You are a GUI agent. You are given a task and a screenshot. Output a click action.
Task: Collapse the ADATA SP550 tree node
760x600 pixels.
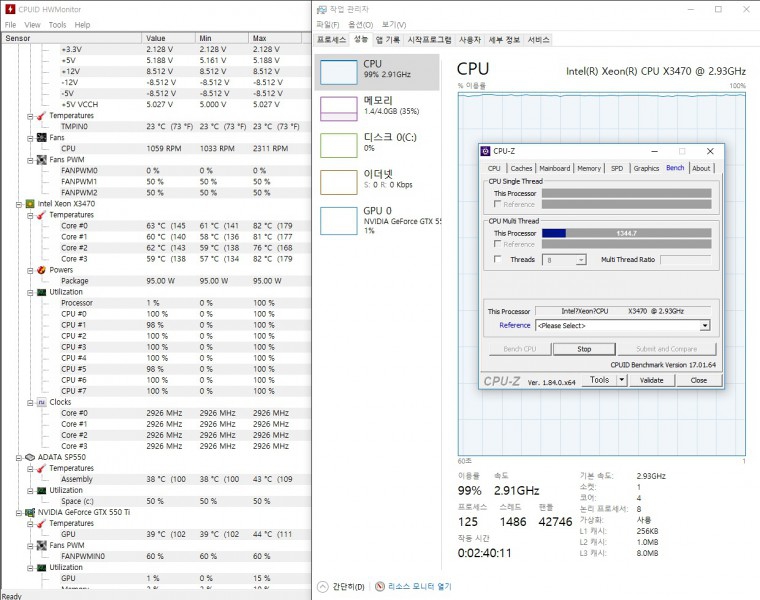(x=18, y=458)
